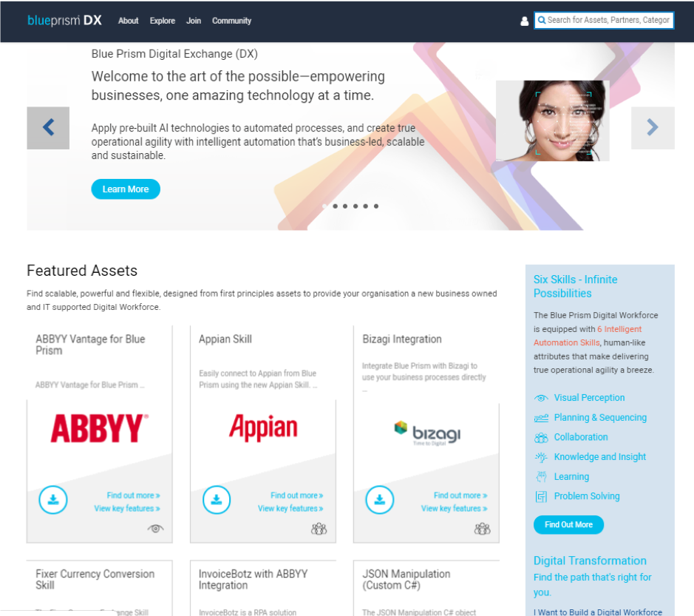Select the first carousel dot

pos(325,206)
